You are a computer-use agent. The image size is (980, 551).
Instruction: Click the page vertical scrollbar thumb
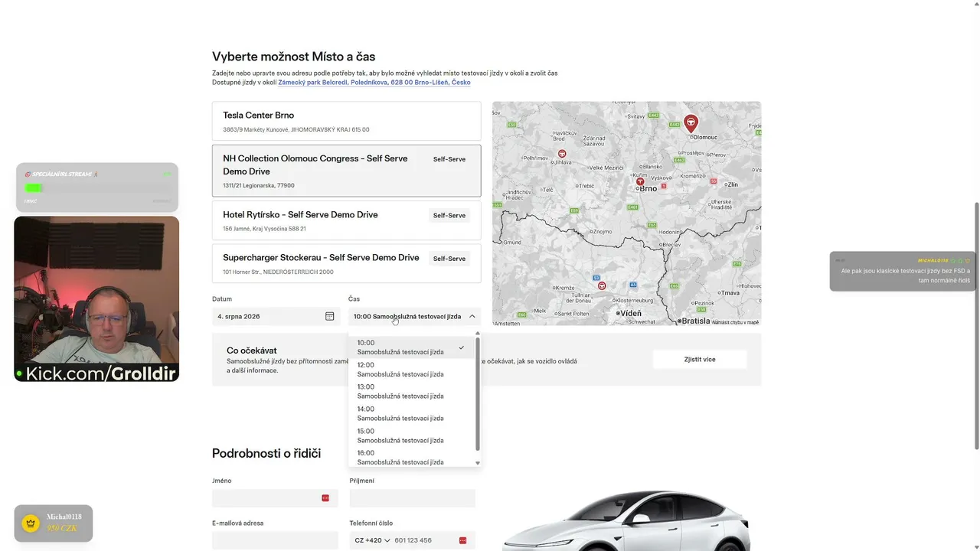click(x=976, y=325)
